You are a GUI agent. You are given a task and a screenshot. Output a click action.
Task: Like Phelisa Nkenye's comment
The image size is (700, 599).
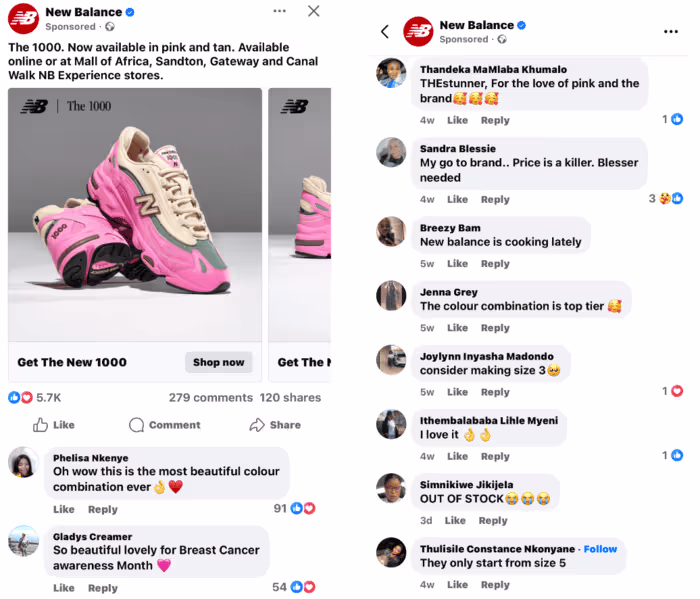64,509
